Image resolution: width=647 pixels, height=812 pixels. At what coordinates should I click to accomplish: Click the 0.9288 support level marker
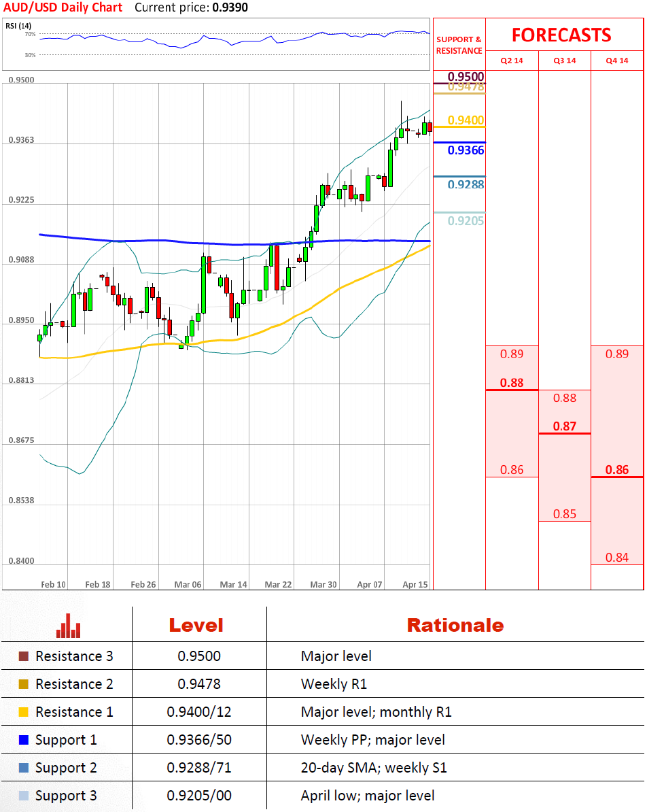(x=466, y=184)
